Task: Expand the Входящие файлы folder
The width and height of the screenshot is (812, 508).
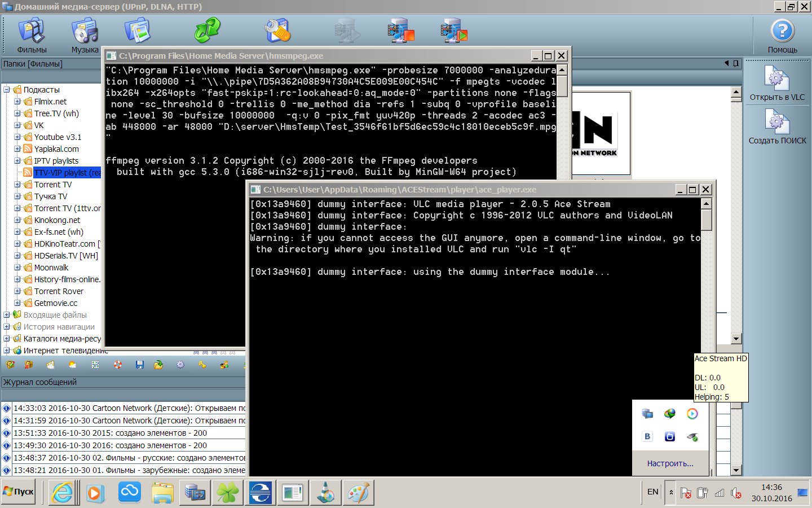Action: (x=7, y=315)
